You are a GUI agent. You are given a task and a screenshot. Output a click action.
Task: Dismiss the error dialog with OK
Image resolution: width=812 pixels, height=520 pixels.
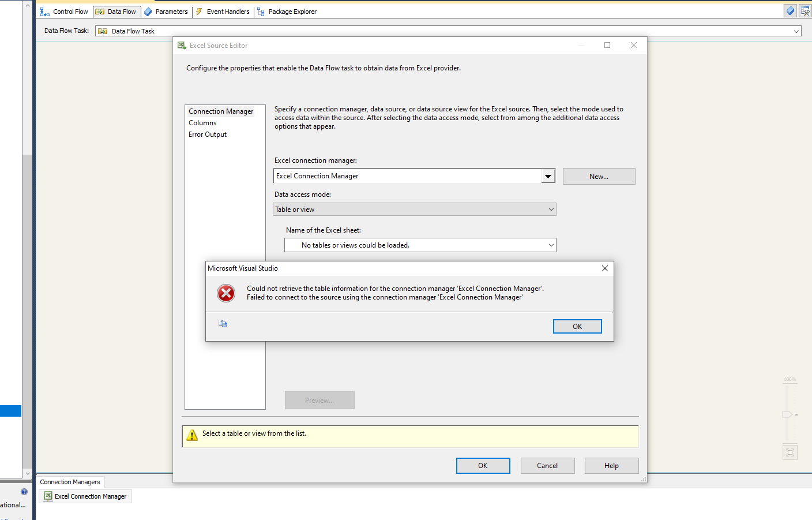[577, 326]
